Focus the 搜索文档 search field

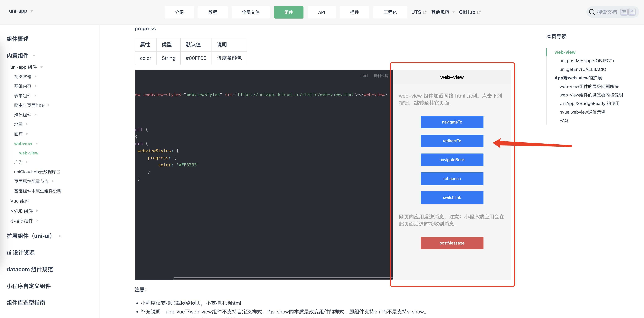[612, 12]
